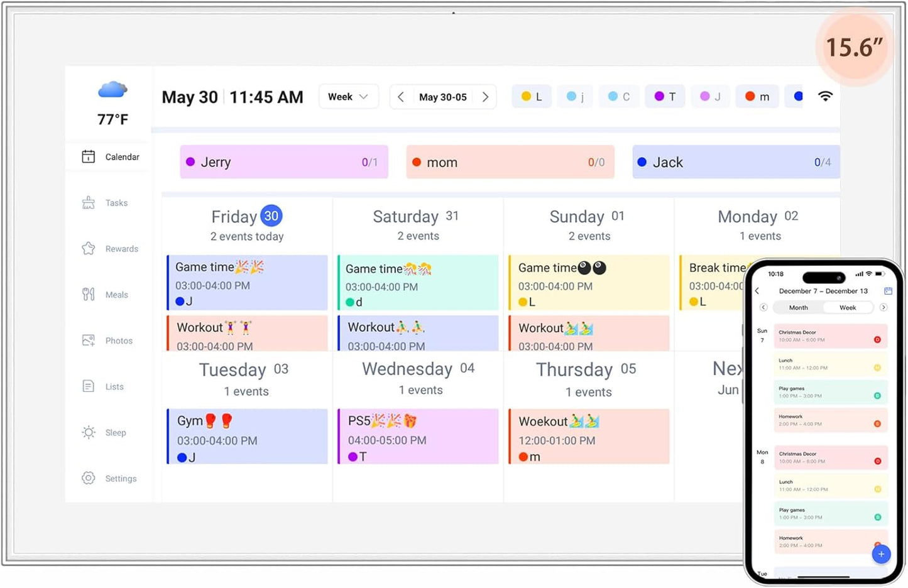This screenshot has width=908, height=588.
Task: Select the Month tab on the phone
Action: 797,307
